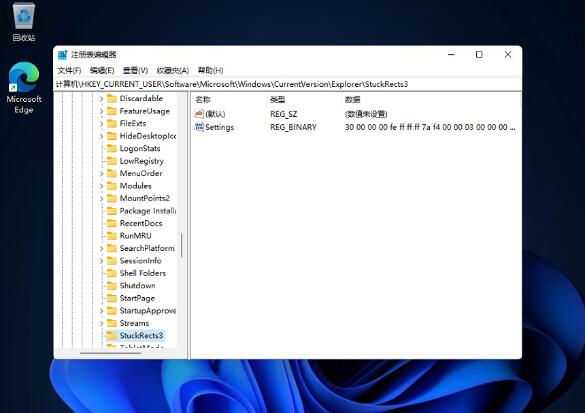Select the REG_BINARY type cell
This screenshot has width=585, height=413.
[x=293, y=127]
